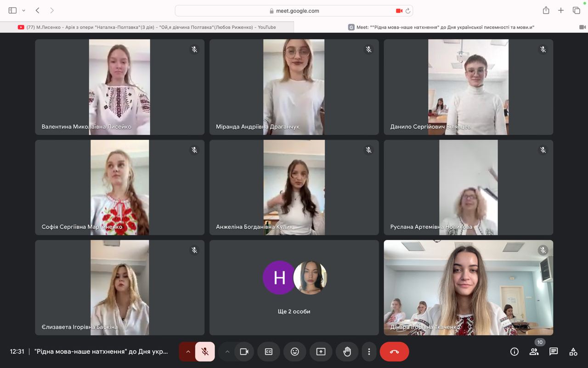Unmute the microphone button
The height and width of the screenshot is (368, 588).
point(205,352)
